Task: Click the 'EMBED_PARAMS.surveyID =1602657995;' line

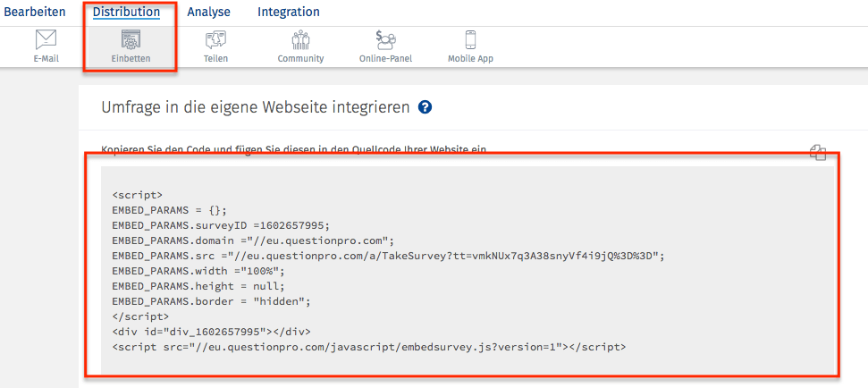Action: 221,226
